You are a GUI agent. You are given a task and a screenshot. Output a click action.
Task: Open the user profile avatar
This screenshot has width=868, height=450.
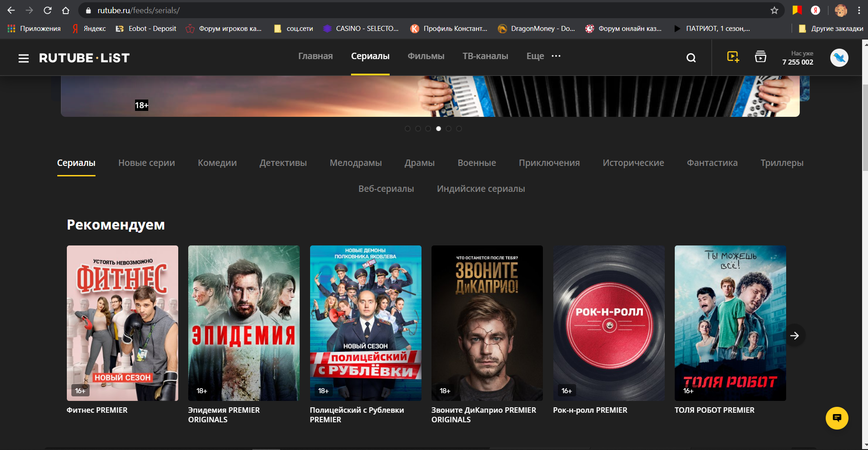839,58
